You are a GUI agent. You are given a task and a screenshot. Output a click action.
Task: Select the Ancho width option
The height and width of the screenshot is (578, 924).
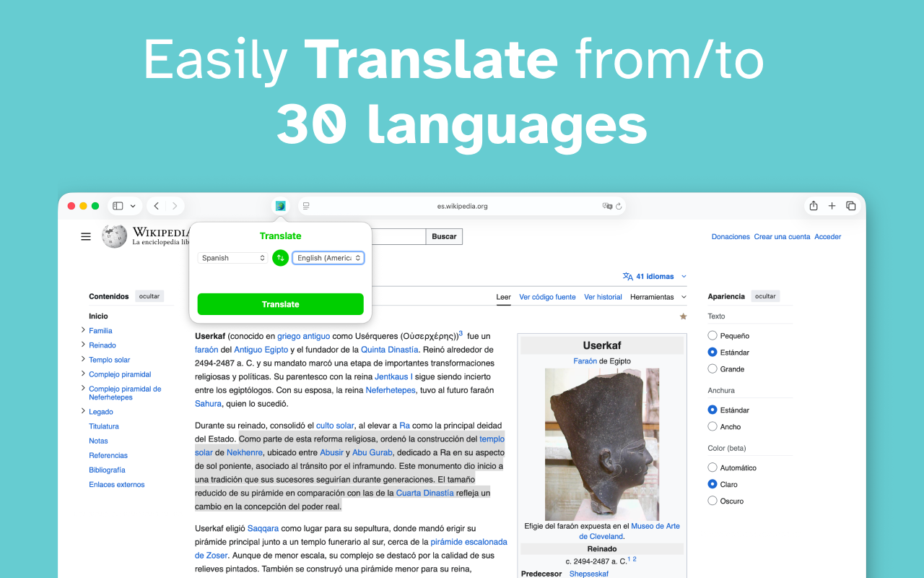tap(712, 426)
